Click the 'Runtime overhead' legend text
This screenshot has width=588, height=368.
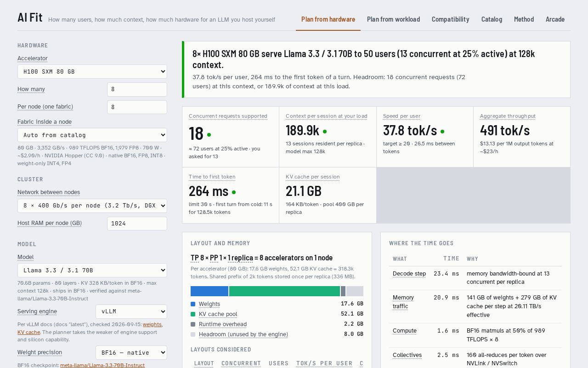pos(223,324)
